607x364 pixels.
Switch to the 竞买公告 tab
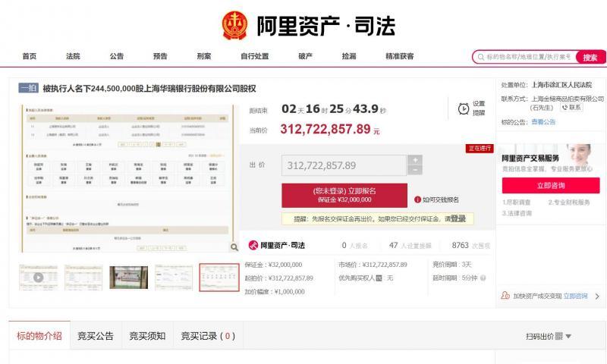96,336
